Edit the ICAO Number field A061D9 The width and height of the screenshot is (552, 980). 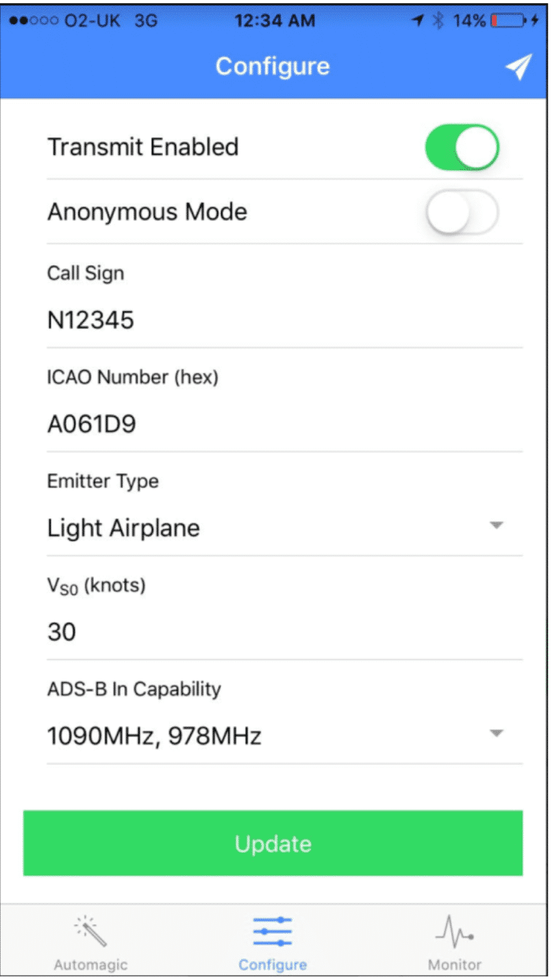coord(92,425)
